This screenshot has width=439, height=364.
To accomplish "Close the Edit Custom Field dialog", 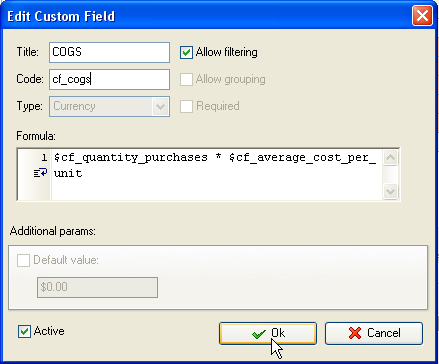I will [422, 16].
